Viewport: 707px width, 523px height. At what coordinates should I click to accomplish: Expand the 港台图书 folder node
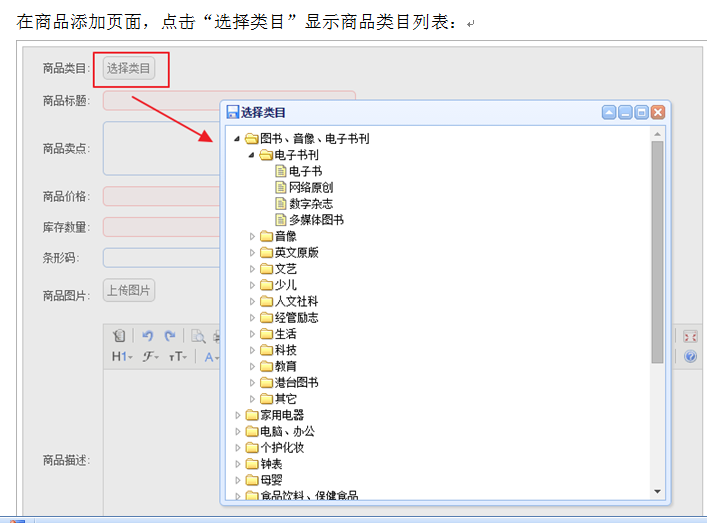click(x=252, y=383)
